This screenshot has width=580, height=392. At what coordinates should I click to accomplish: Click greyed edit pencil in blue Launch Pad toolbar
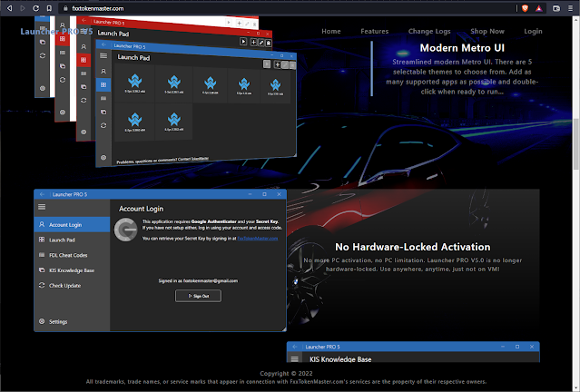coord(285,65)
